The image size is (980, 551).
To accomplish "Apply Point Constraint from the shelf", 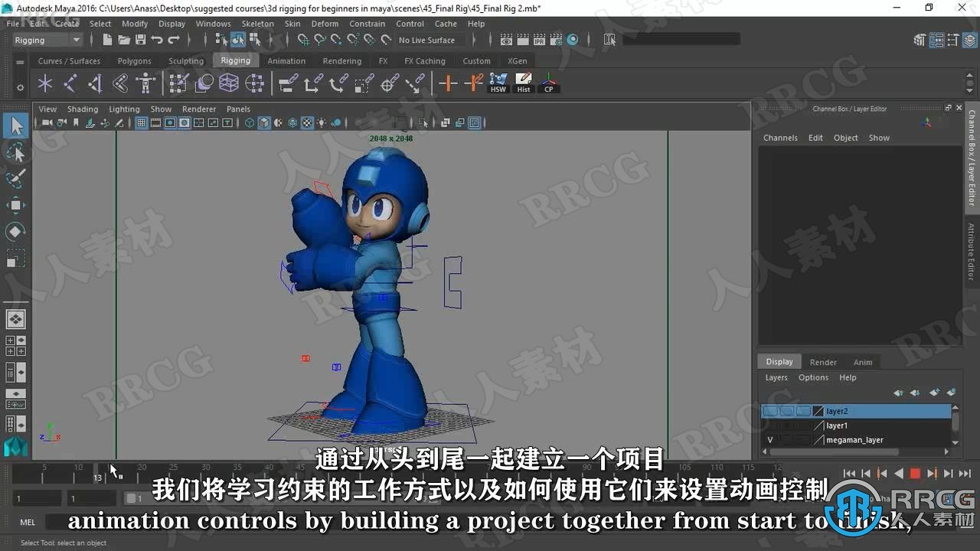I will point(313,83).
